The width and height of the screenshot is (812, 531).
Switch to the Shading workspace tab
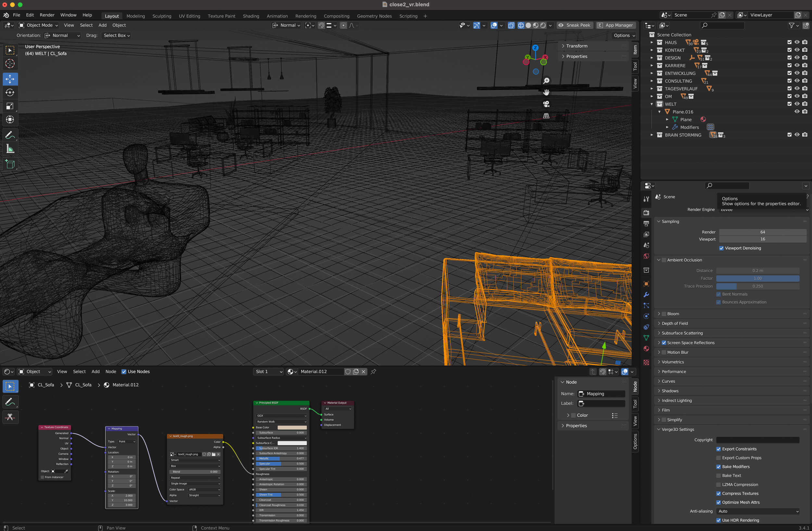pos(251,16)
